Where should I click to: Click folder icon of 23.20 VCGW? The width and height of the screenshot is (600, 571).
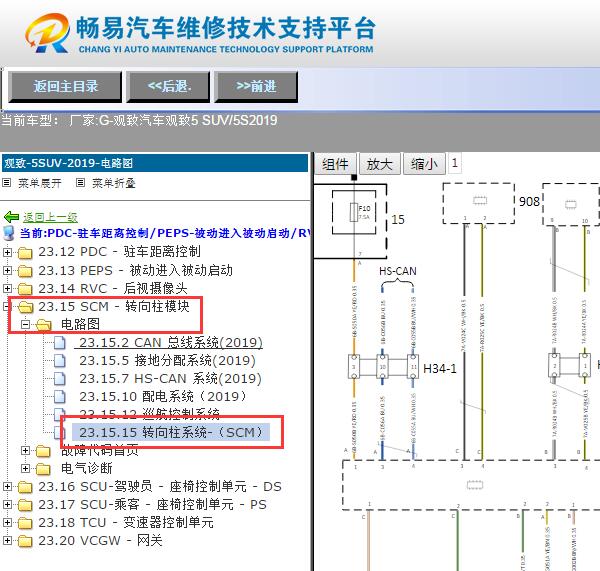[x=25, y=541]
